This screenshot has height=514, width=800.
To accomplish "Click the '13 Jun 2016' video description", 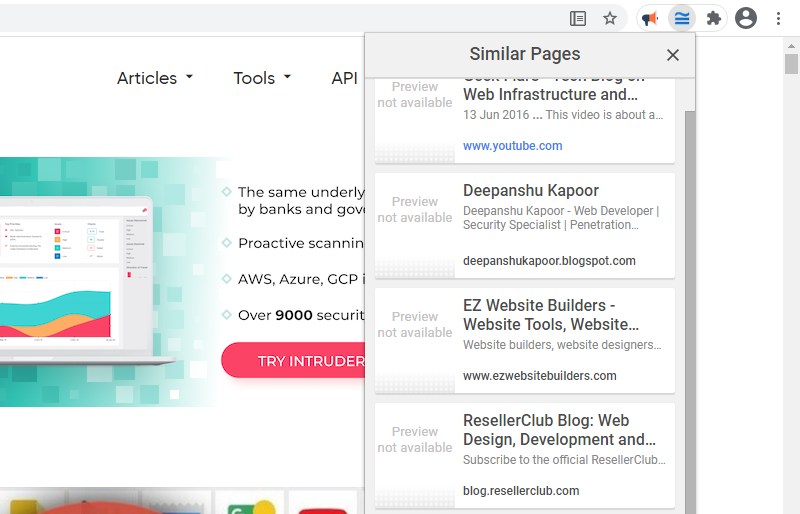I will click(563, 115).
